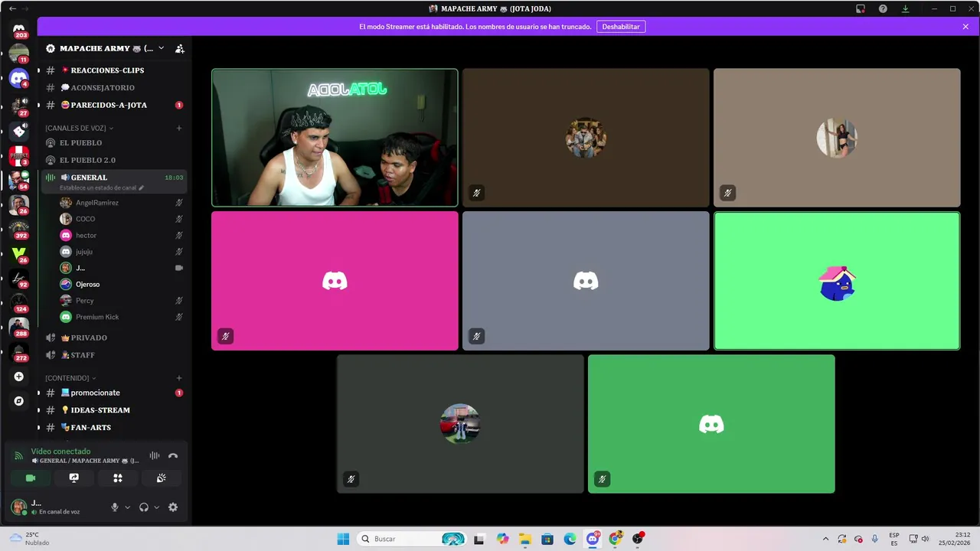Viewport: 980px width, 551px height.
Task: Start screen share from voice panel
Action: coord(74,478)
